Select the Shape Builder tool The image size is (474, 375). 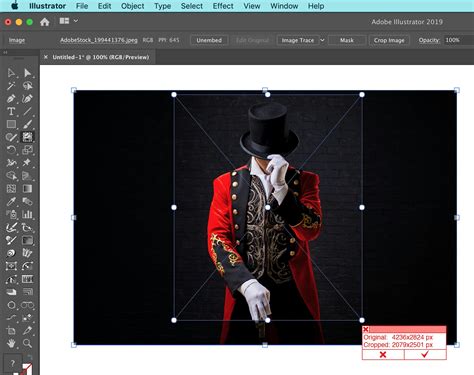coord(11,176)
